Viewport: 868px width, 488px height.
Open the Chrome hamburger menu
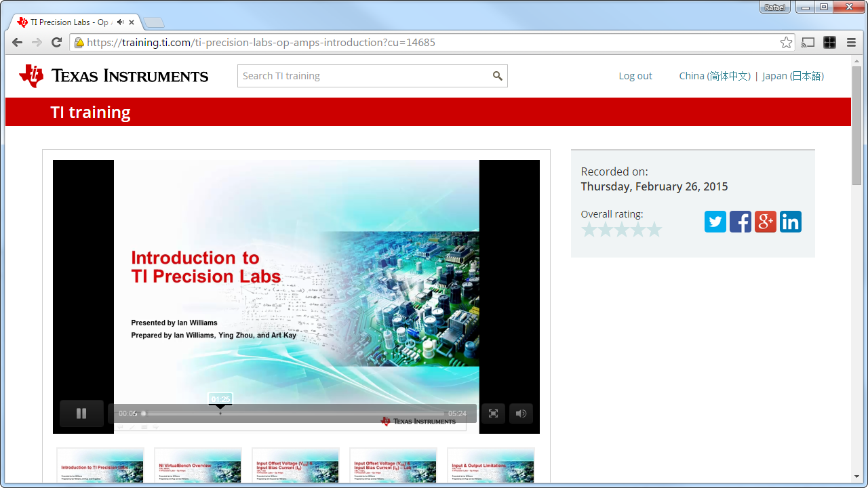point(852,43)
